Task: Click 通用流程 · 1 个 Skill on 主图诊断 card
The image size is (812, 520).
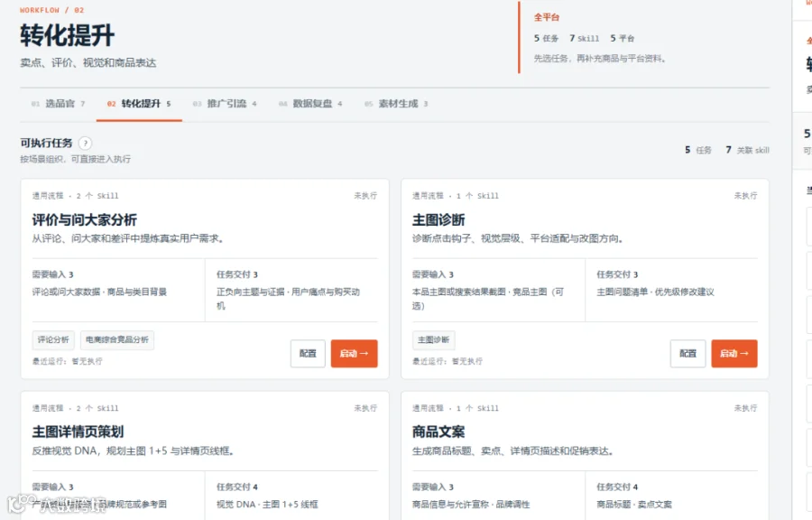Action: 456,196
